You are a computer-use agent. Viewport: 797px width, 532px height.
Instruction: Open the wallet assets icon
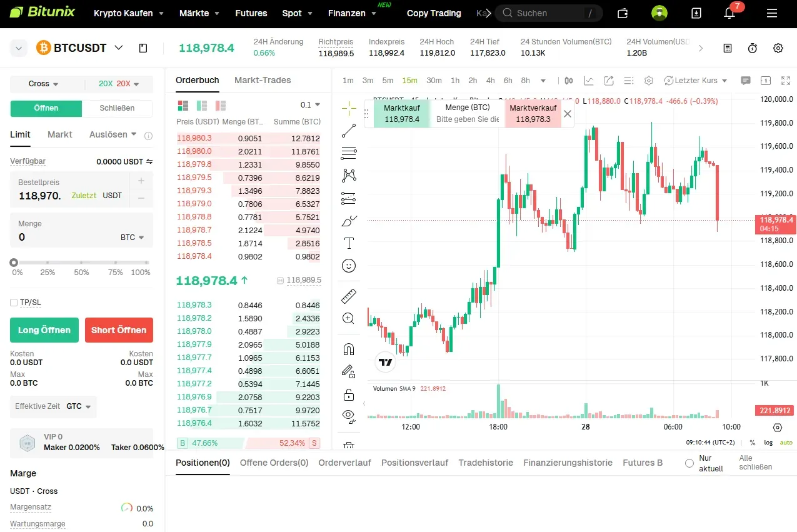[x=623, y=13]
